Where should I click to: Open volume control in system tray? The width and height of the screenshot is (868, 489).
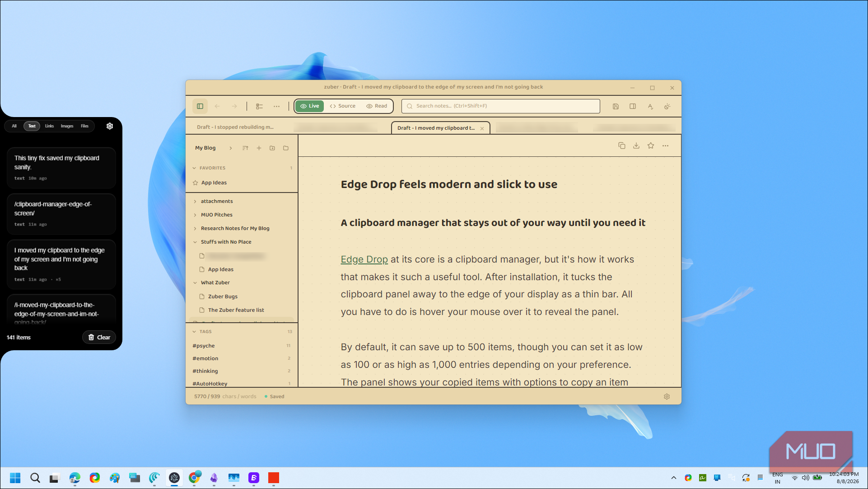(x=806, y=478)
